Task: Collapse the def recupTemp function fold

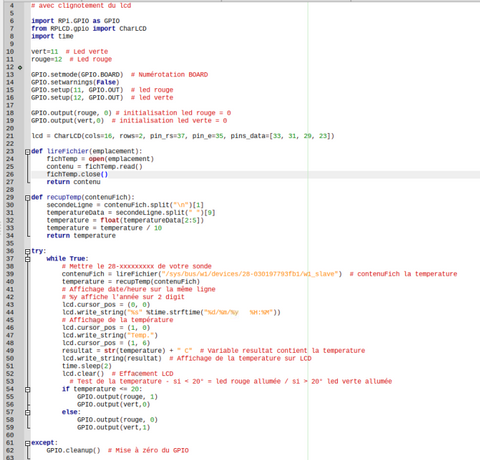Action: [28, 198]
